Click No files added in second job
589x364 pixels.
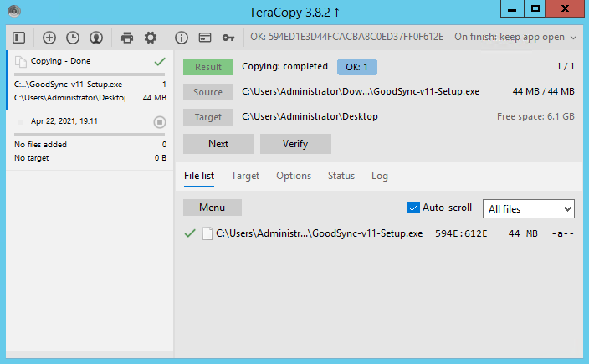click(x=40, y=144)
